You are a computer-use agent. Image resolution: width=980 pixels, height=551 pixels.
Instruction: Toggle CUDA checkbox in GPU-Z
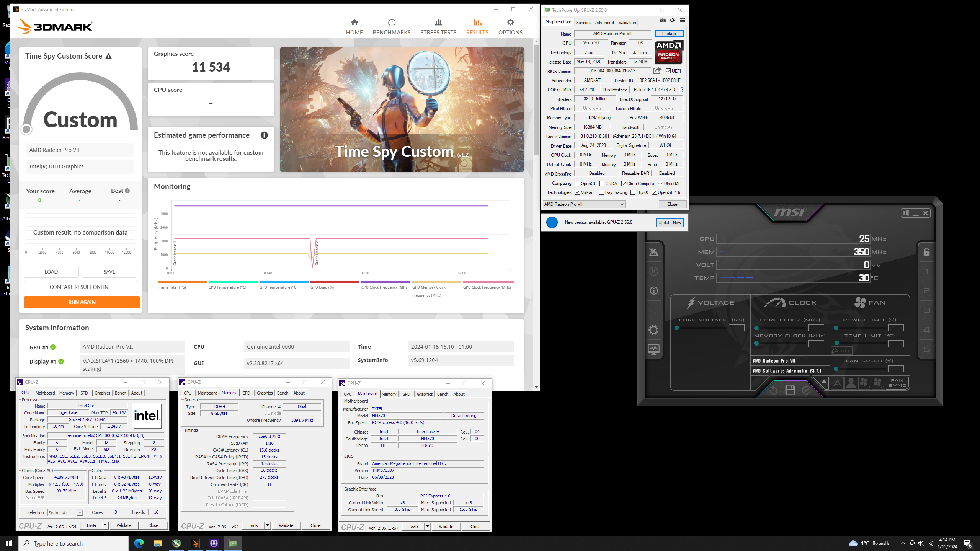coord(602,184)
